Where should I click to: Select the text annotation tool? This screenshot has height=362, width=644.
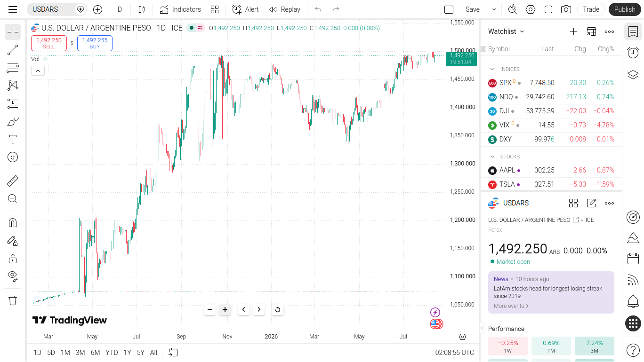[x=13, y=139]
